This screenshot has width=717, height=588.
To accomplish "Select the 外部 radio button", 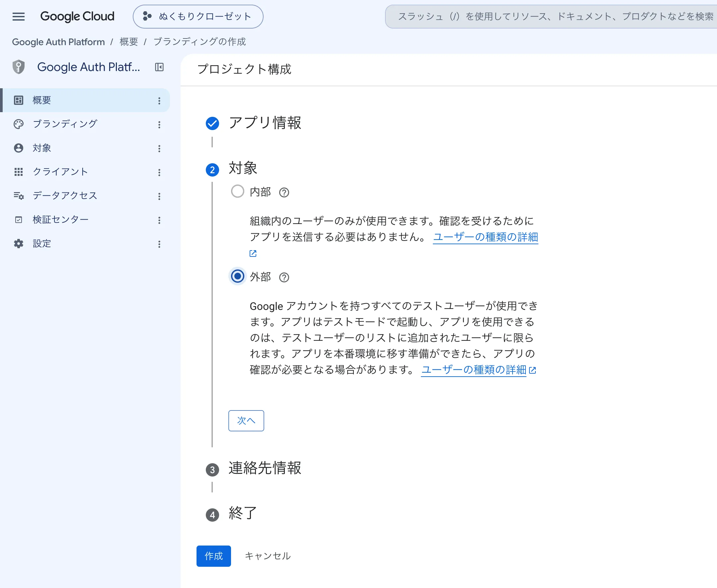I will (238, 276).
